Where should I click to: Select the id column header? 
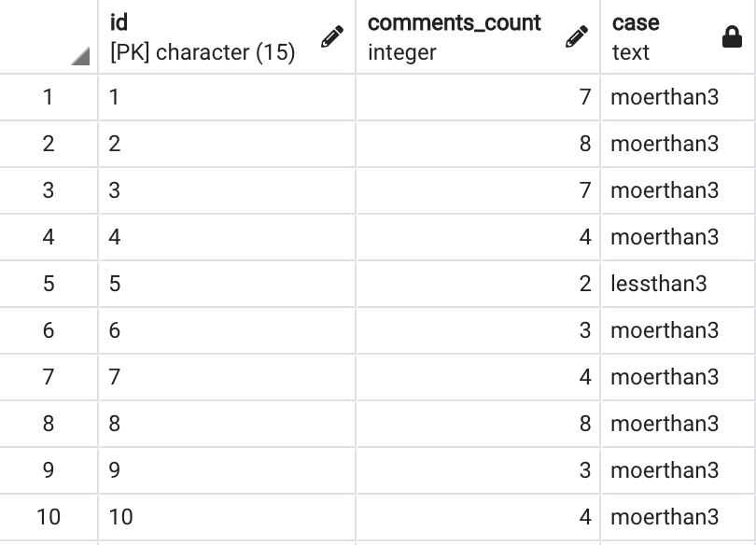(x=227, y=36)
